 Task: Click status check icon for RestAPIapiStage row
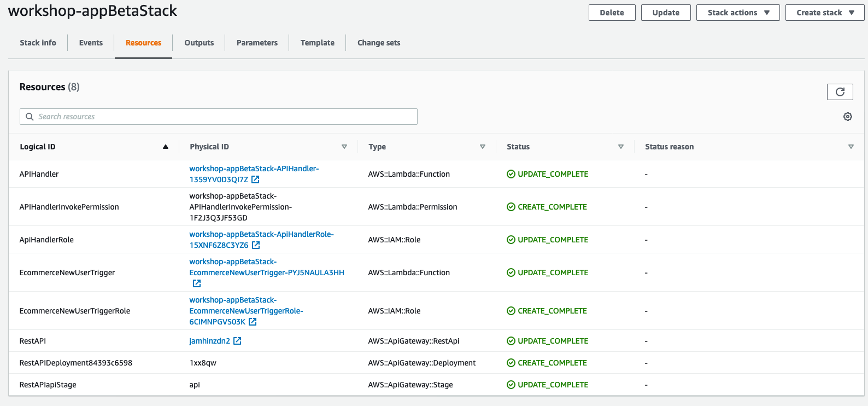click(x=511, y=385)
